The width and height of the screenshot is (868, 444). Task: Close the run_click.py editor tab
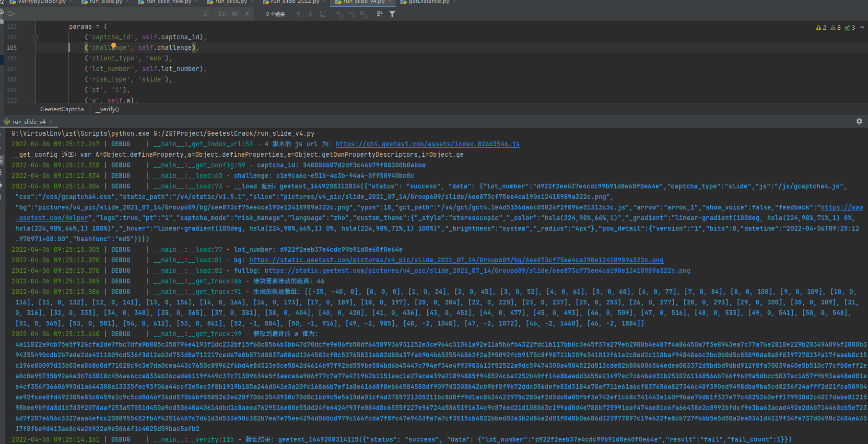pyautogui.click(x=252, y=2)
